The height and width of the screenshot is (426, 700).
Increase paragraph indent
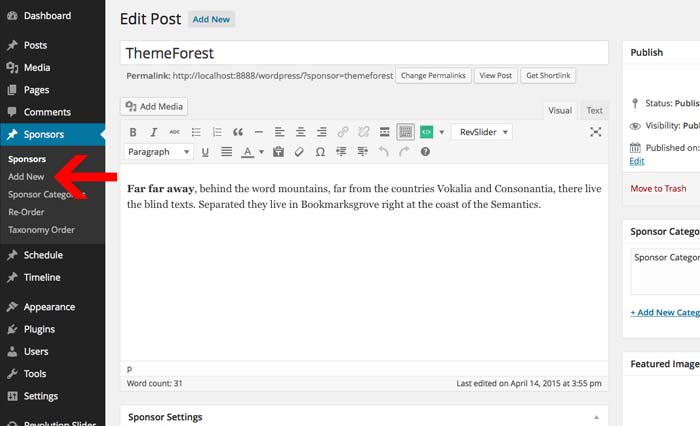point(362,152)
